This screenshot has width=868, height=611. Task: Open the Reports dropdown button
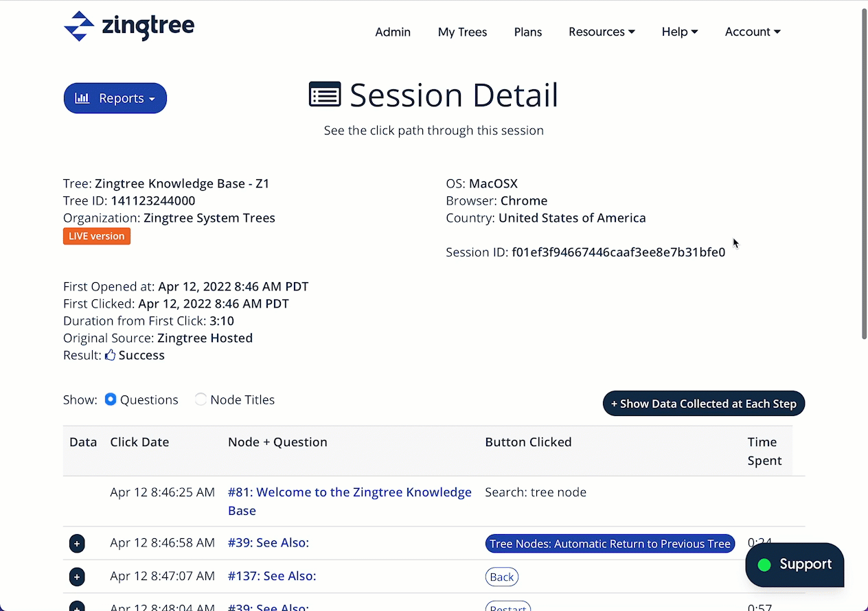(115, 98)
